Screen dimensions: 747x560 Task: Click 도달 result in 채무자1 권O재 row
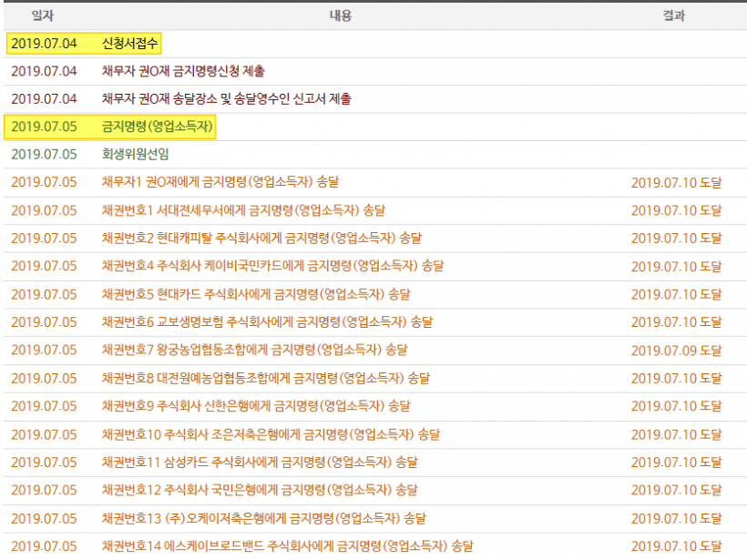(x=677, y=182)
